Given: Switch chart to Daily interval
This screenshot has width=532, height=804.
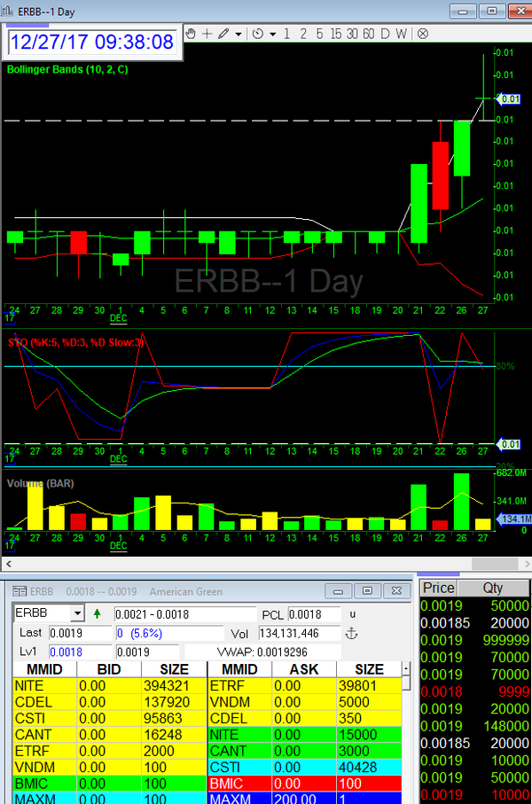Looking at the screenshot, I should (x=385, y=34).
